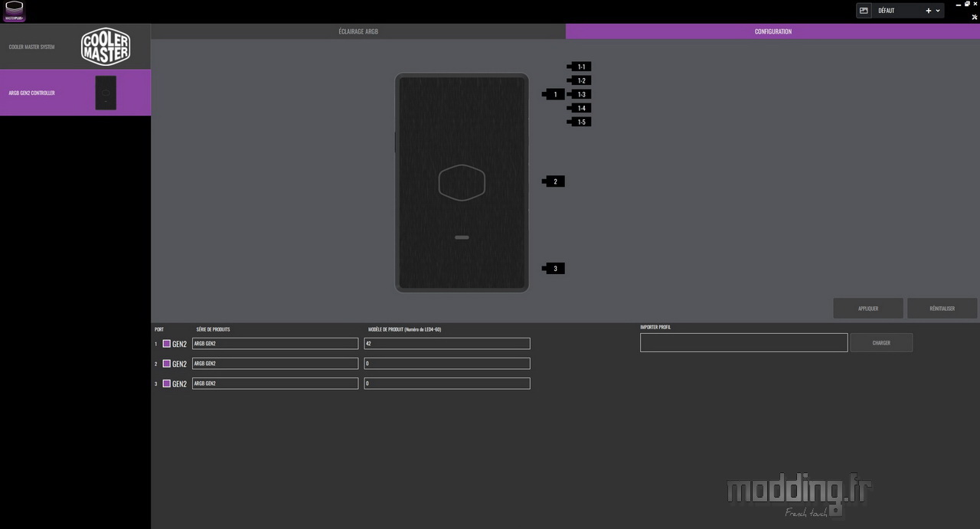This screenshot has height=529, width=980.
Task: Click port 2 LED number field showing 0
Action: click(x=447, y=364)
